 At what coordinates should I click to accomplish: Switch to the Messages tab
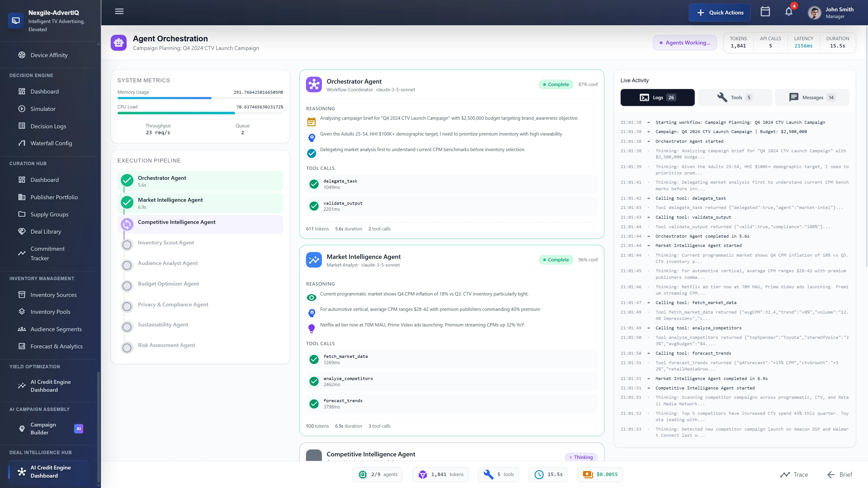[x=812, y=98]
